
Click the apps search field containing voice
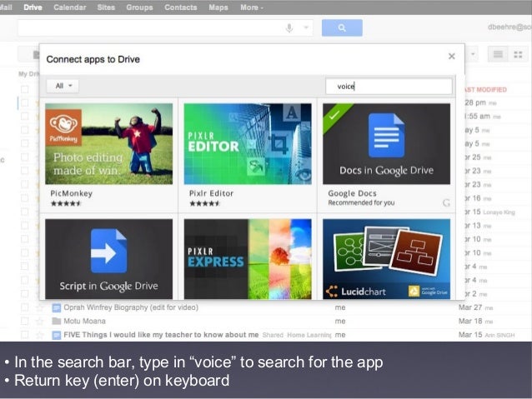coord(389,86)
